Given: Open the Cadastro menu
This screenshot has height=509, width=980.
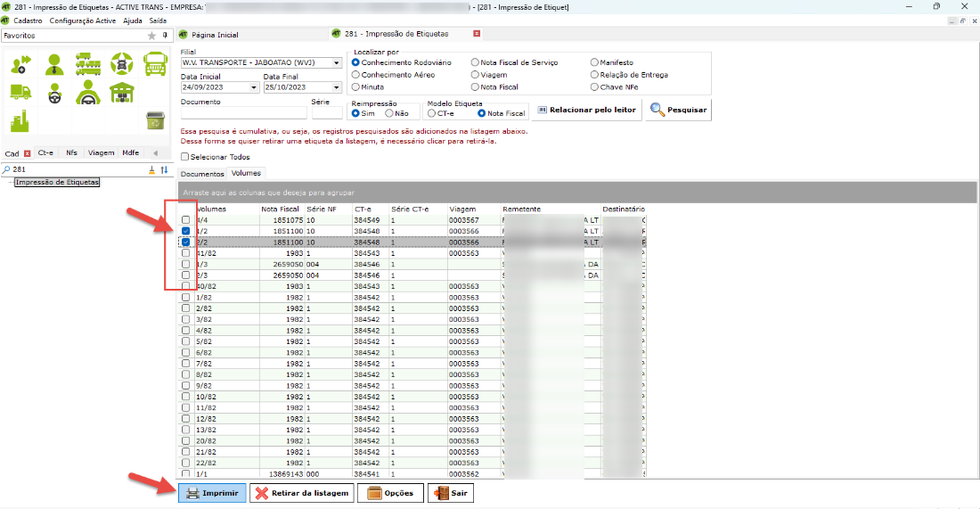Looking at the screenshot, I should coord(29,21).
